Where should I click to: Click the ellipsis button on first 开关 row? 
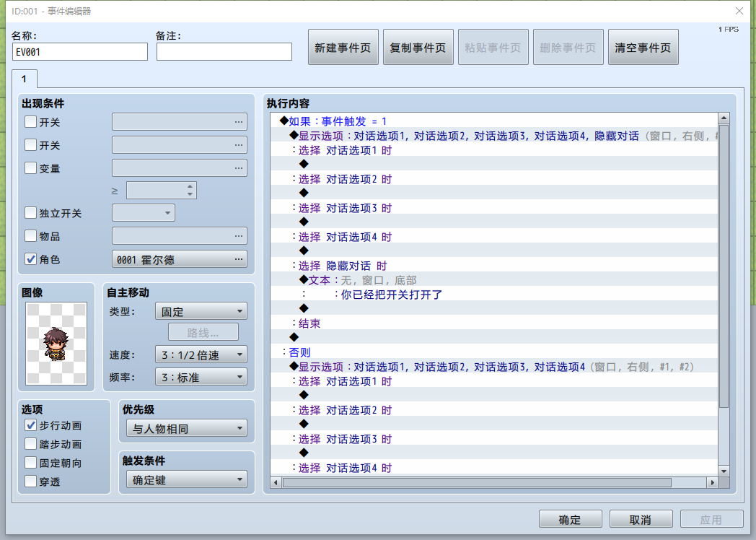(239, 121)
